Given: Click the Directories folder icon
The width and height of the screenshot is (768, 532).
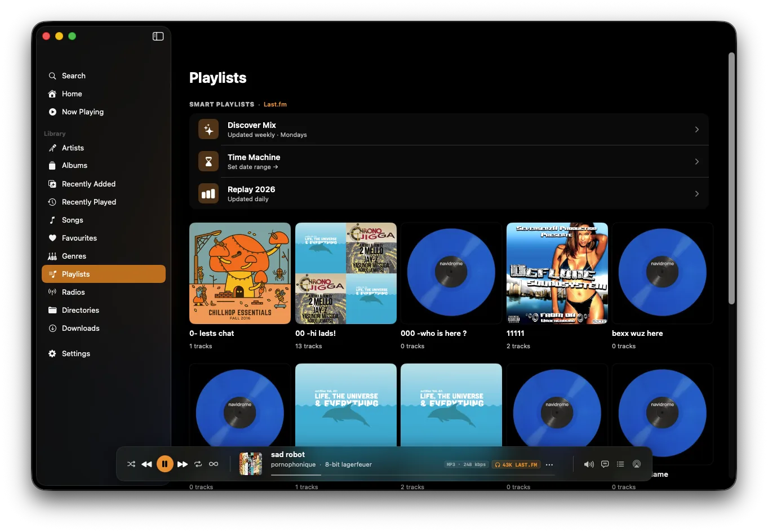Looking at the screenshot, I should pos(52,310).
